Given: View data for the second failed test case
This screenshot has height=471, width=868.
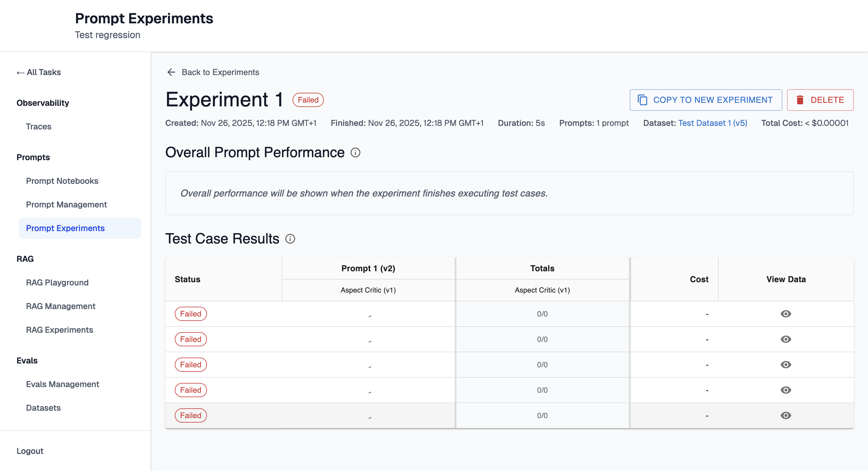Looking at the screenshot, I should click(785, 339).
